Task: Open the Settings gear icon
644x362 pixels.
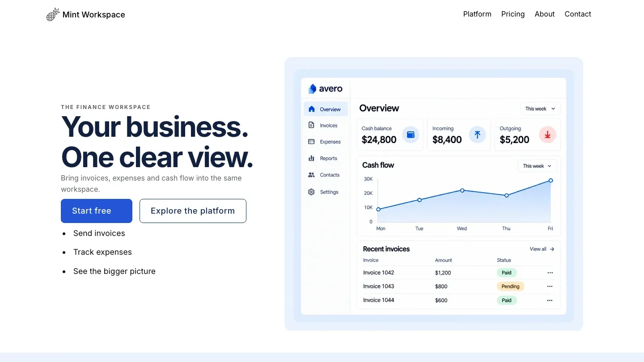Action: point(311,192)
